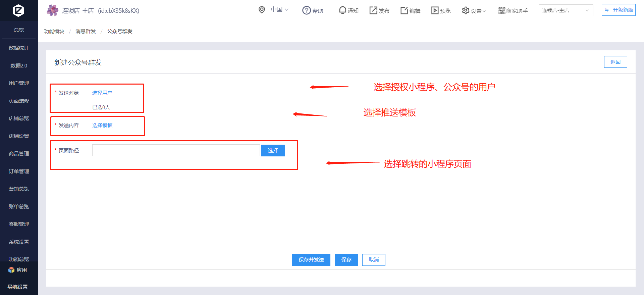Image resolution: width=644 pixels, height=295 pixels.
Task: Click the blue 选择 button
Action: (273, 150)
